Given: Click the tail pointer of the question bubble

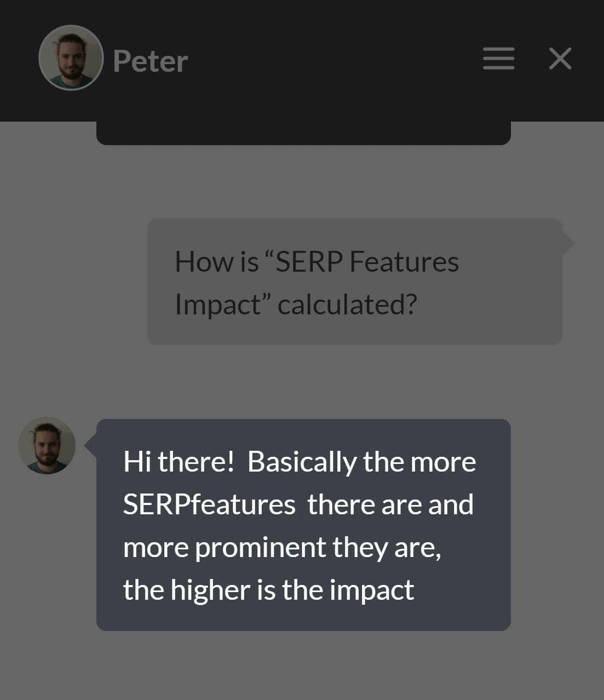Looking at the screenshot, I should (x=568, y=243).
